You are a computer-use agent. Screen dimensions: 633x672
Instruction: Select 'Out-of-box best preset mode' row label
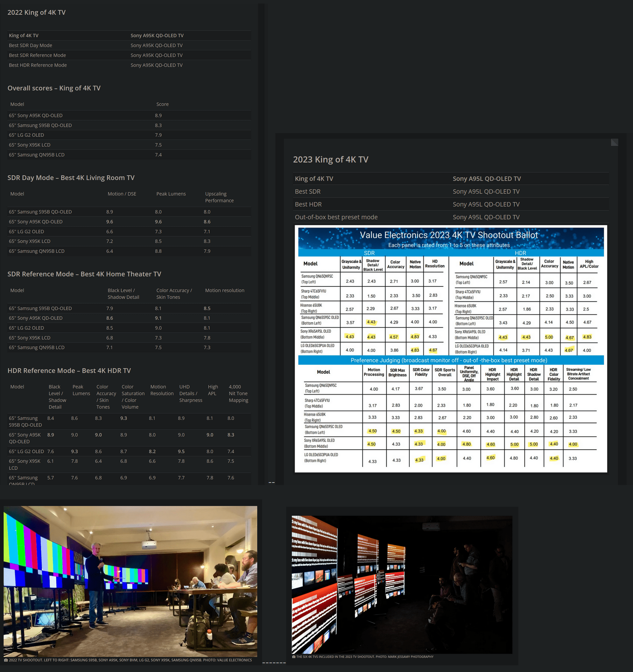point(336,217)
